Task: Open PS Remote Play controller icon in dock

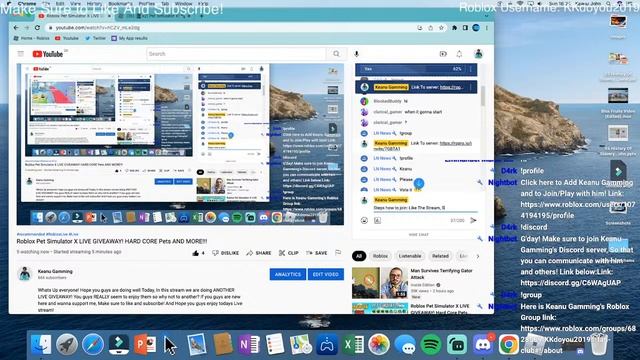Action: (327, 345)
